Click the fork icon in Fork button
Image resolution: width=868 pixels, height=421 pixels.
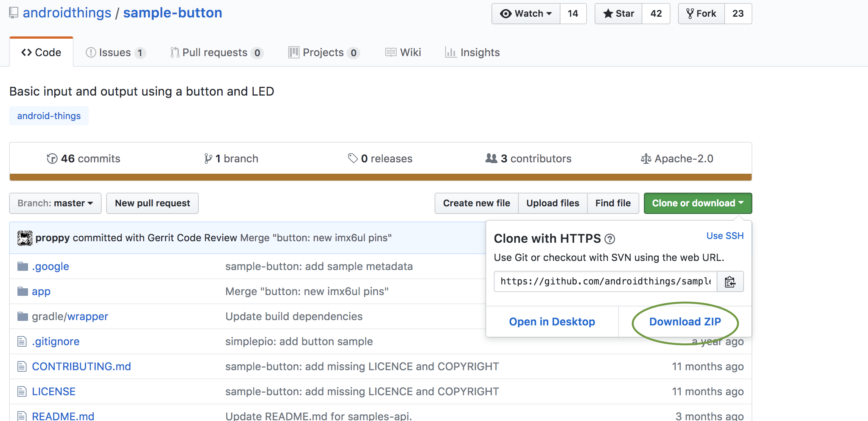pos(690,14)
